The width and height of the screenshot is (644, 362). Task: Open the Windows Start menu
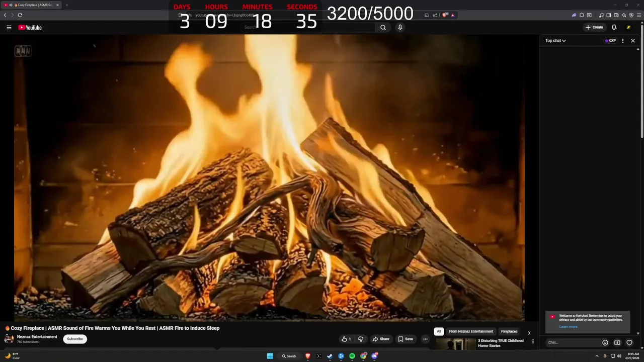(270, 356)
